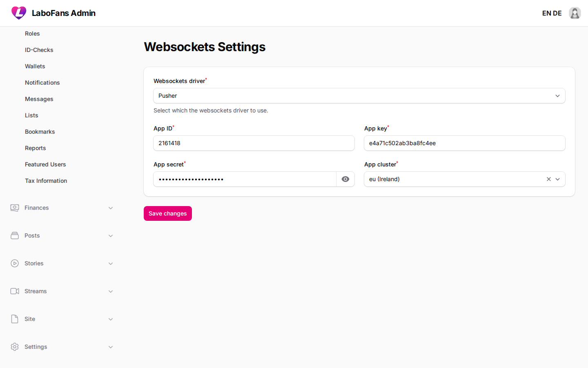This screenshot has height=368, width=588.
Task: Navigate to Notifications
Action: tap(42, 83)
